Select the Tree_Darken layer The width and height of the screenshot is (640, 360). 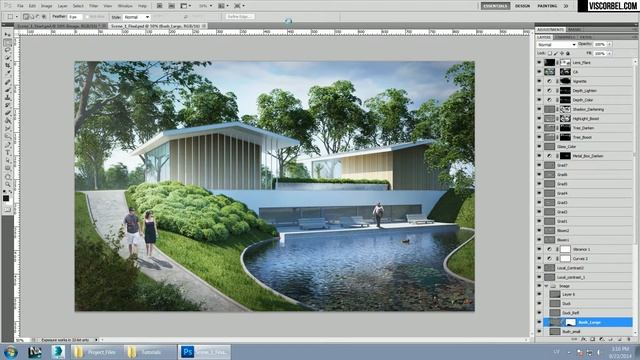point(584,128)
